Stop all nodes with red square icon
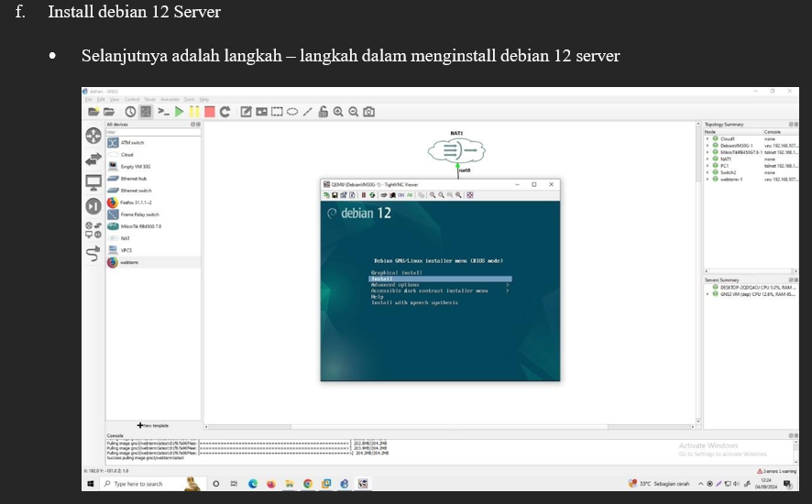This screenshot has width=812, height=504. point(210,112)
